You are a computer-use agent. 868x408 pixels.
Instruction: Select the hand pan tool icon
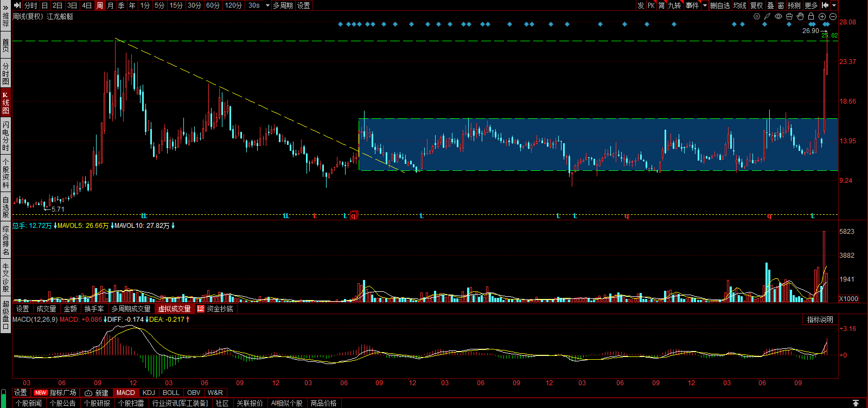pyautogui.click(x=800, y=16)
